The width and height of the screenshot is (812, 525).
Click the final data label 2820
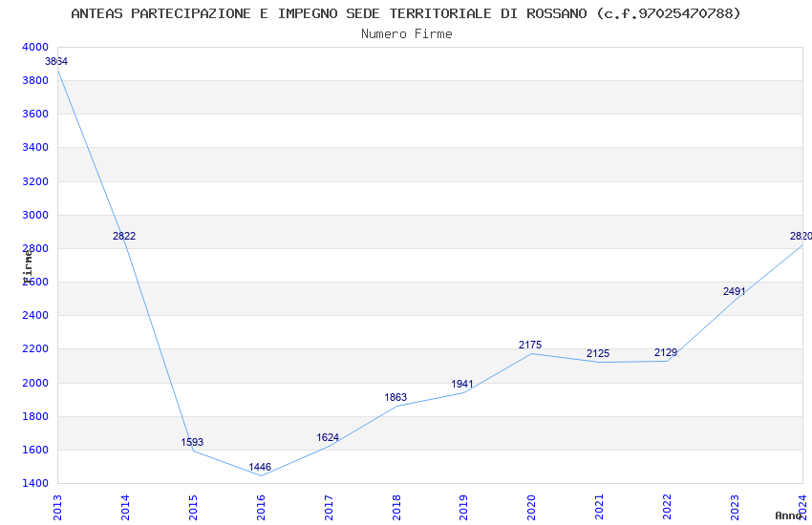[x=801, y=236]
